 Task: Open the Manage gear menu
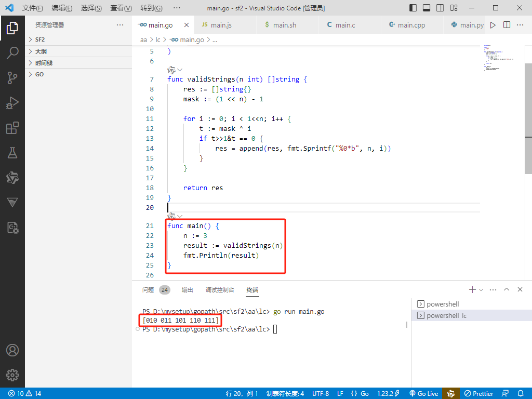[12, 375]
